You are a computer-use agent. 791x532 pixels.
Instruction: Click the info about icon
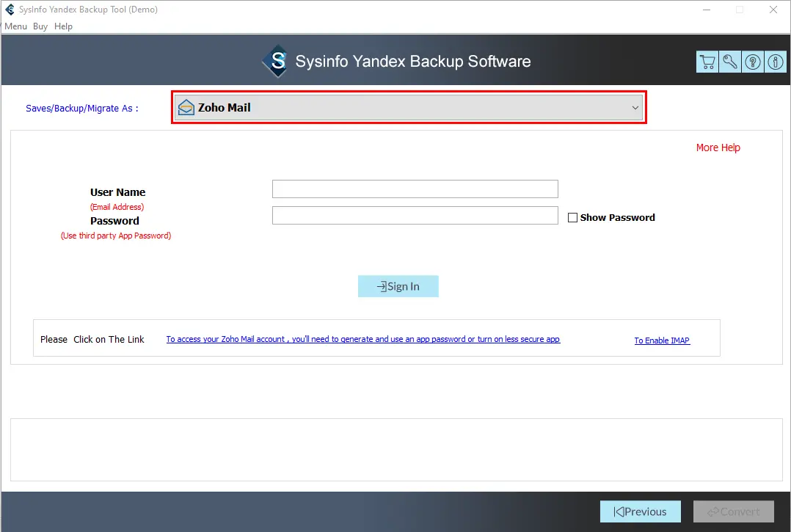point(776,62)
